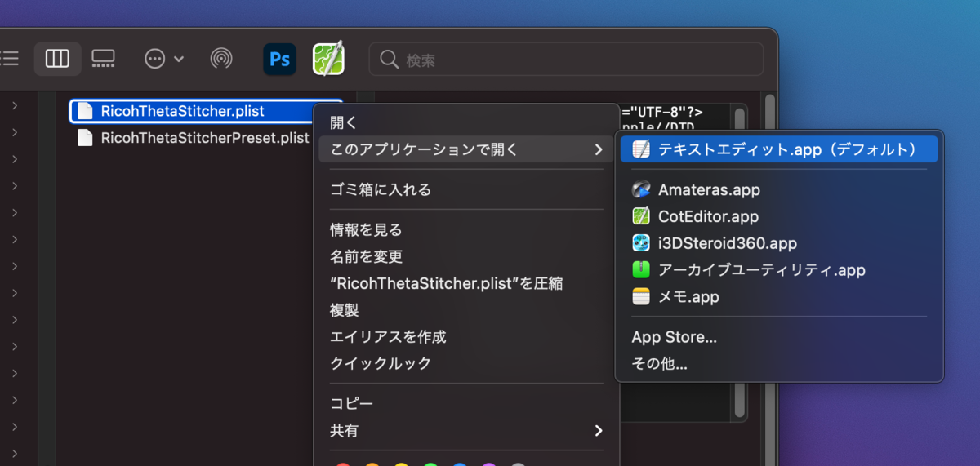
Task: Choose クイックルック menu entry
Action: coord(466,363)
